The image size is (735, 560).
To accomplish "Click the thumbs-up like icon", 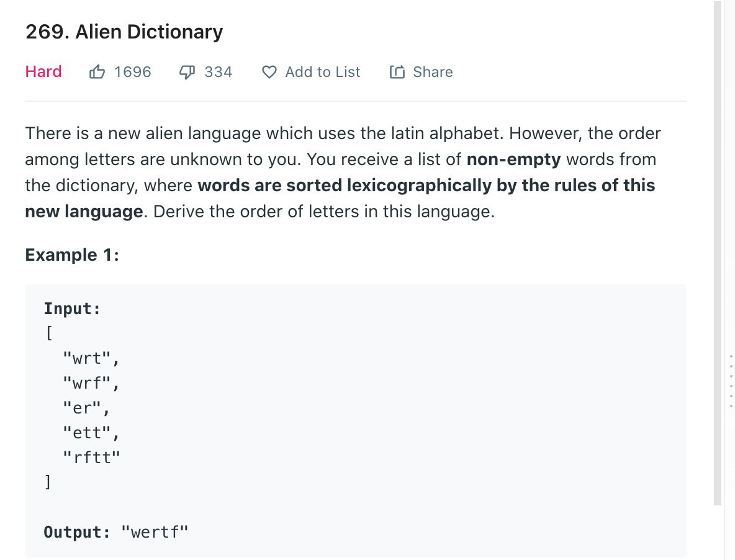I will [x=97, y=72].
